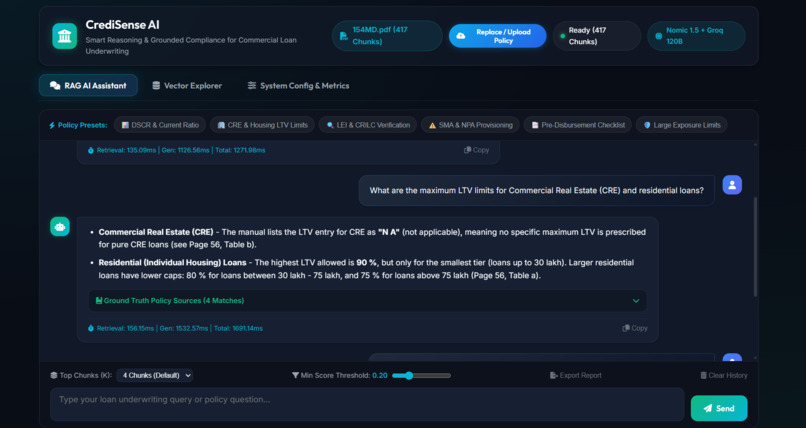Select the Pre-Disbursement Checklist preset
This screenshot has height=428, width=806.
[577, 125]
